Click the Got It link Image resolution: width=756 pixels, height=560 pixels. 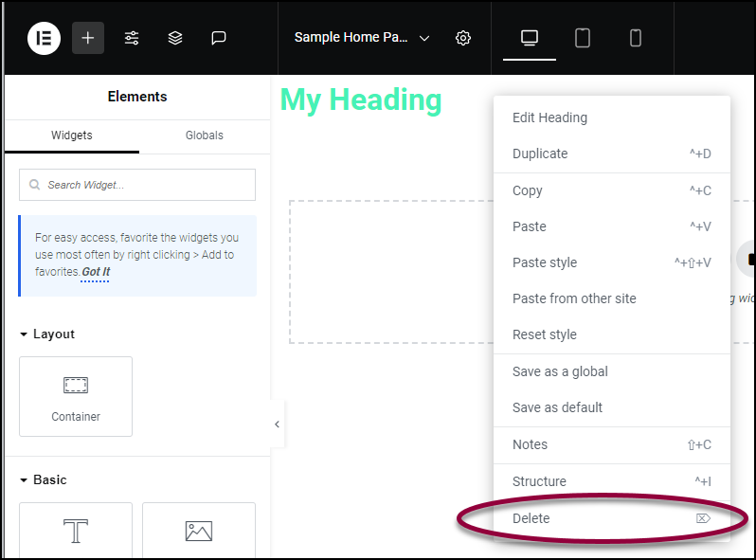(96, 272)
